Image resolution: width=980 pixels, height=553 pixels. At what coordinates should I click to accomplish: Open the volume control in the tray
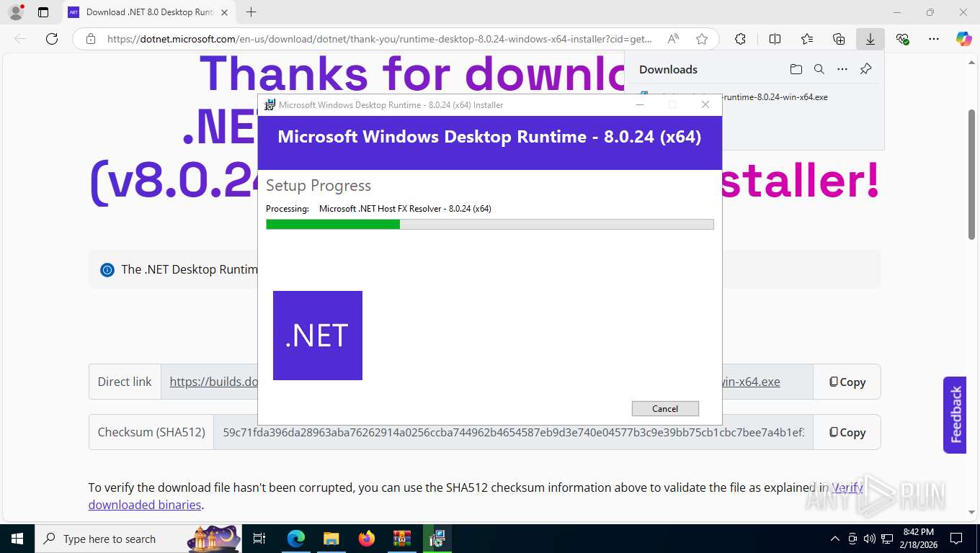click(x=870, y=539)
